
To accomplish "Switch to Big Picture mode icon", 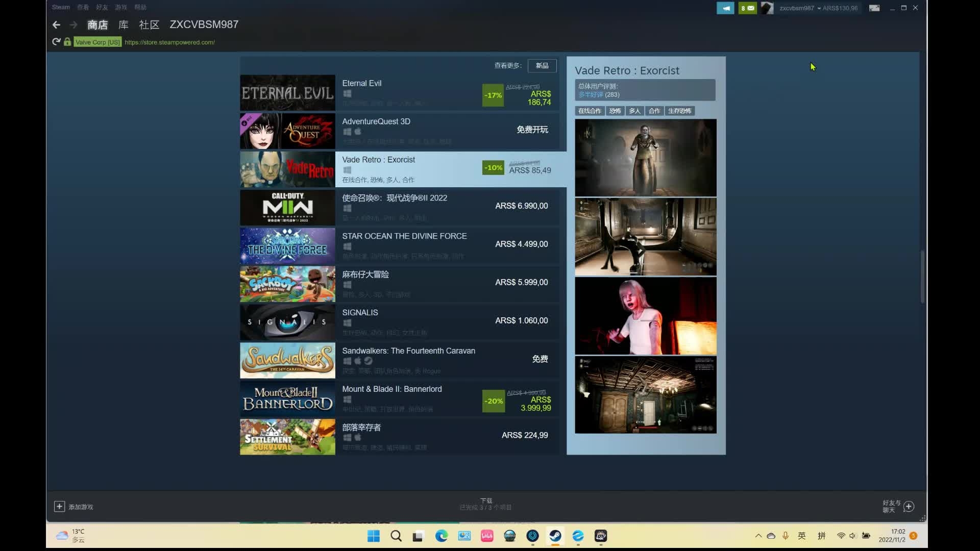I will (x=874, y=8).
